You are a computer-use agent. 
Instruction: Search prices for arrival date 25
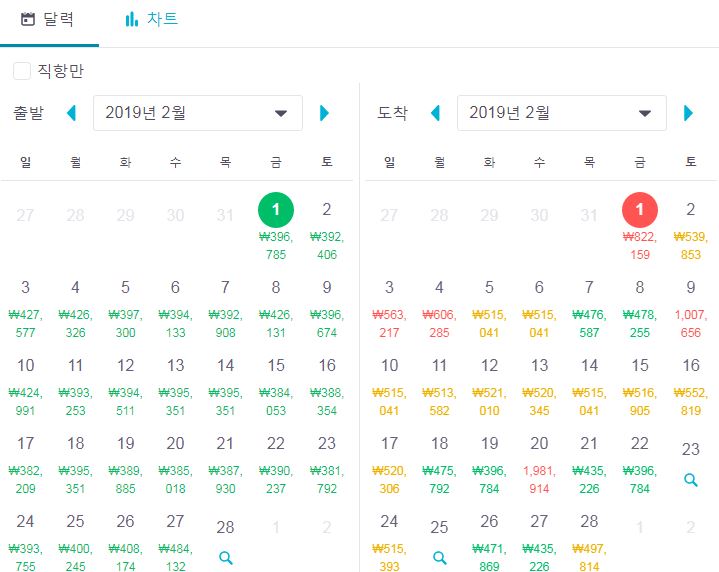439,558
